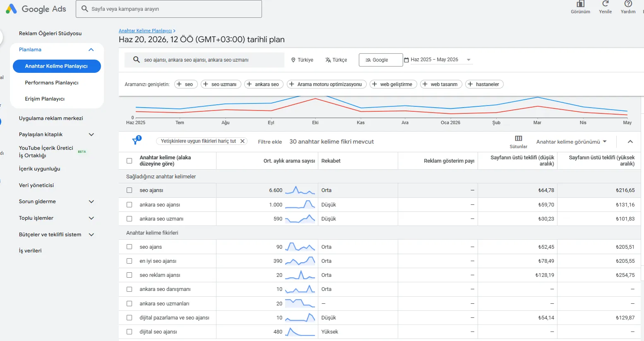This screenshot has width=644, height=341.
Task: Open the Yardım help icon
Action: (x=628, y=4)
